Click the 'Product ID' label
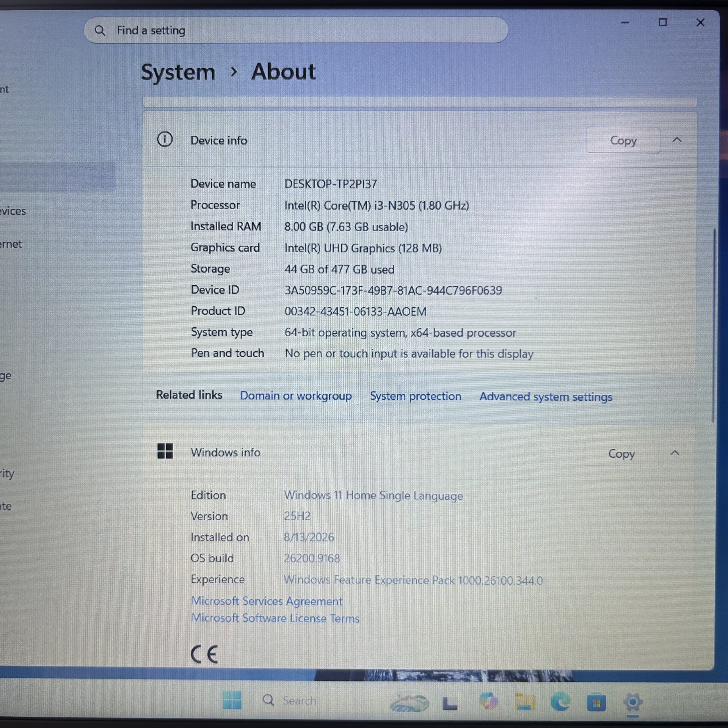 pos(218,311)
